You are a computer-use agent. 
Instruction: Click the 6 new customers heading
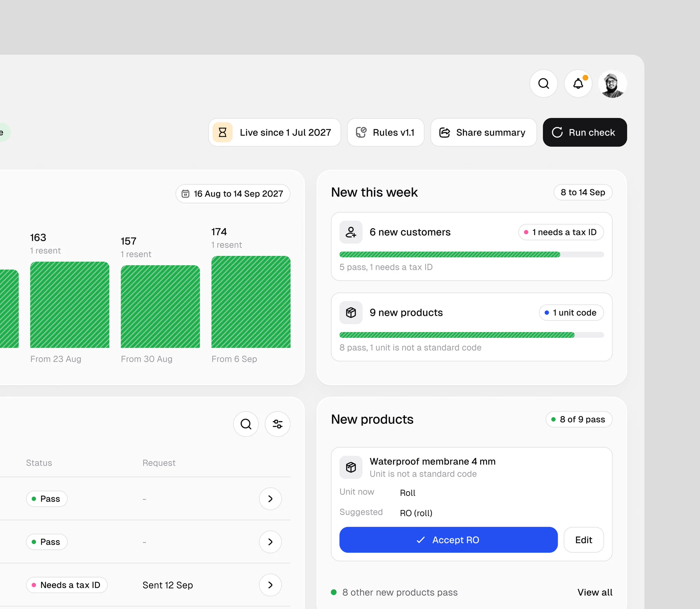coord(410,232)
